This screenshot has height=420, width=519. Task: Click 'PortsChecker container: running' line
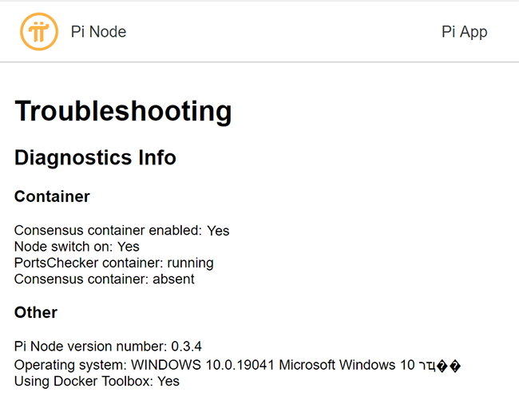[x=114, y=263]
